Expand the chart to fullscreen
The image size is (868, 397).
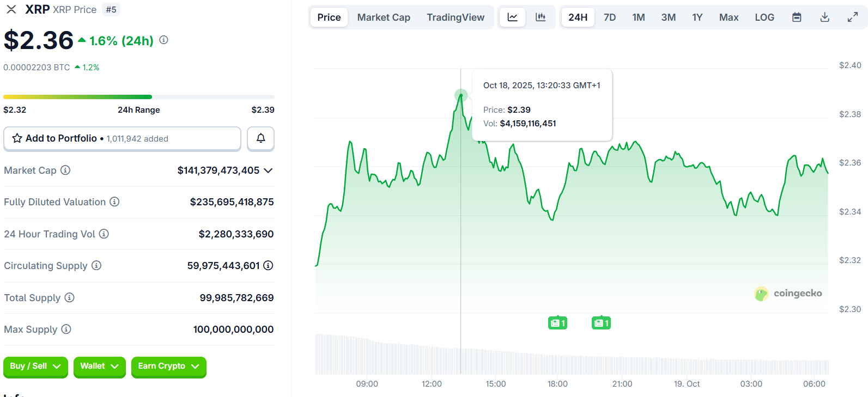pos(853,17)
